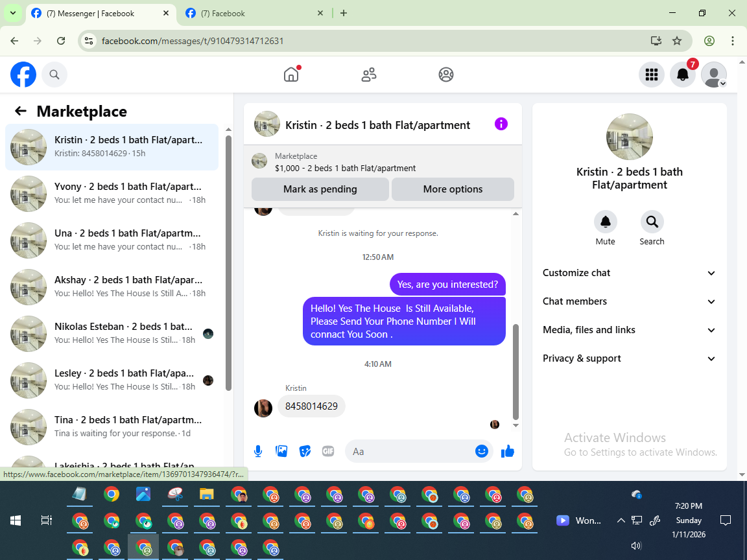Screen dimensions: 747x560
Task: Open the Chrome profile icon
Action: click(x=709, y=41)
